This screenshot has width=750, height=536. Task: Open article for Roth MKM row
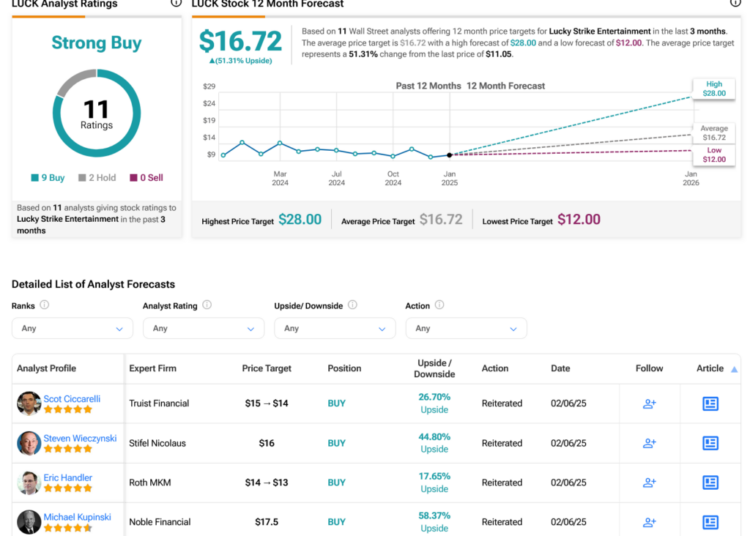click(x=710, y=482)
